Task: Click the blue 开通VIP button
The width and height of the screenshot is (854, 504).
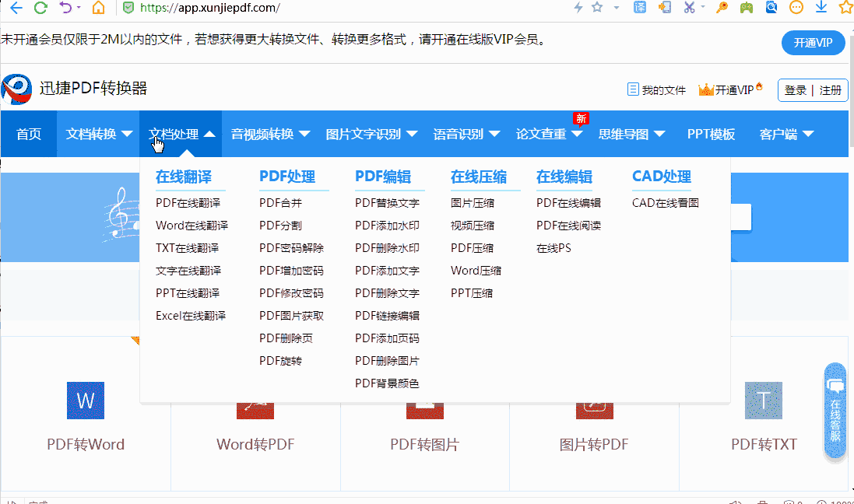Action: pyautogui.click(x=814, y=43)
